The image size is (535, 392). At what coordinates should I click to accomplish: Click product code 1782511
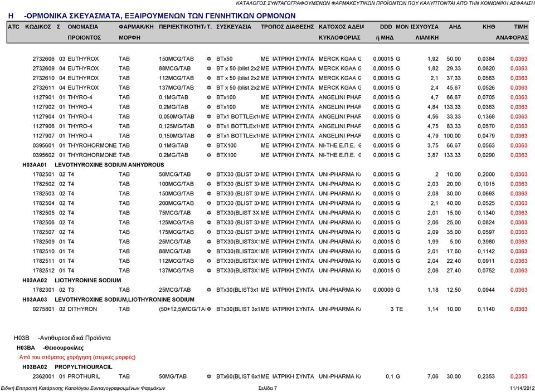(43, 261)
